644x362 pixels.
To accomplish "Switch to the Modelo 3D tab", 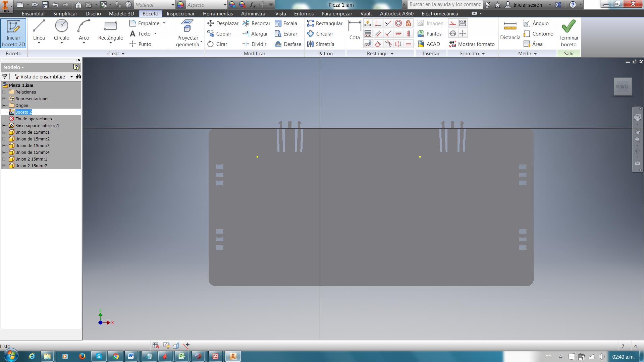I will pyautogui.click(x=121, y=14).
